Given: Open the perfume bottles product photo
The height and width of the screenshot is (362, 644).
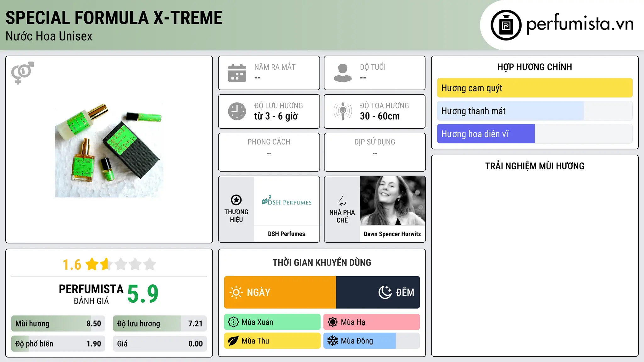Looking at the screenshot, I should [109, 150].
